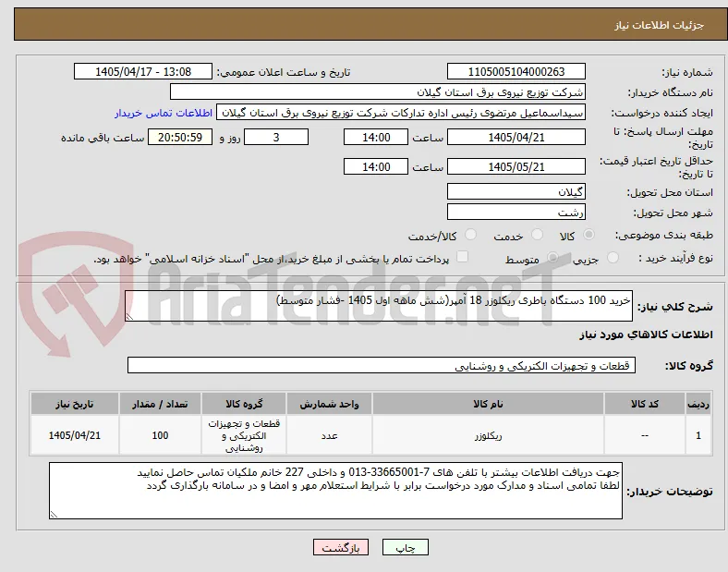Screen dimensions: 728x572
Task: Click the need date cell 1405/04/21
Action: [75, 435]
